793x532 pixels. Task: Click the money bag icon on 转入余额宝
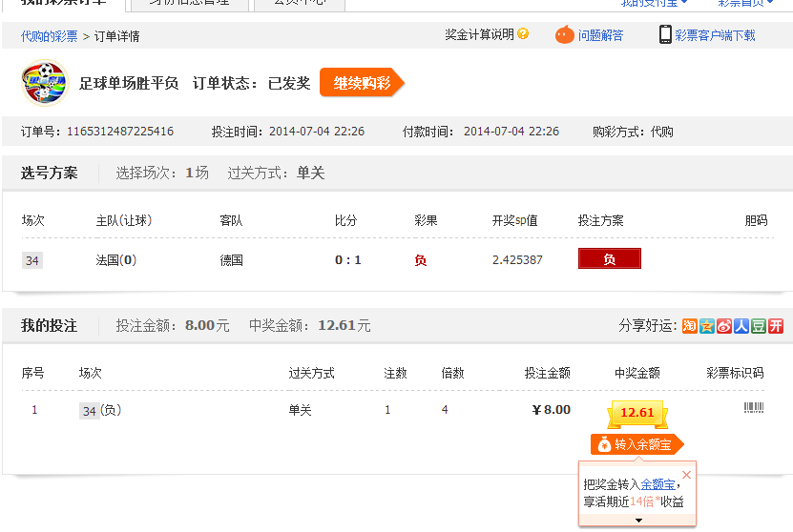(x=604, y=444)
